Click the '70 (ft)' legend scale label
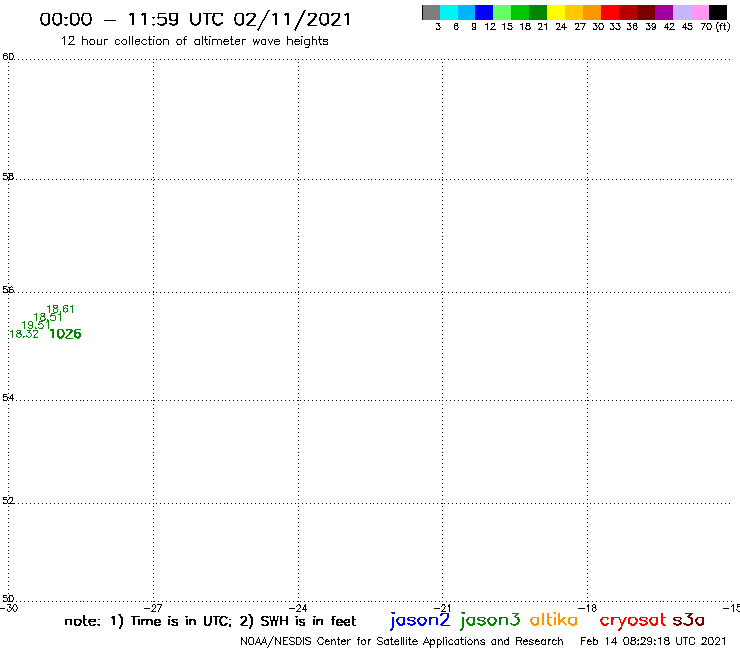 (715, 26)
